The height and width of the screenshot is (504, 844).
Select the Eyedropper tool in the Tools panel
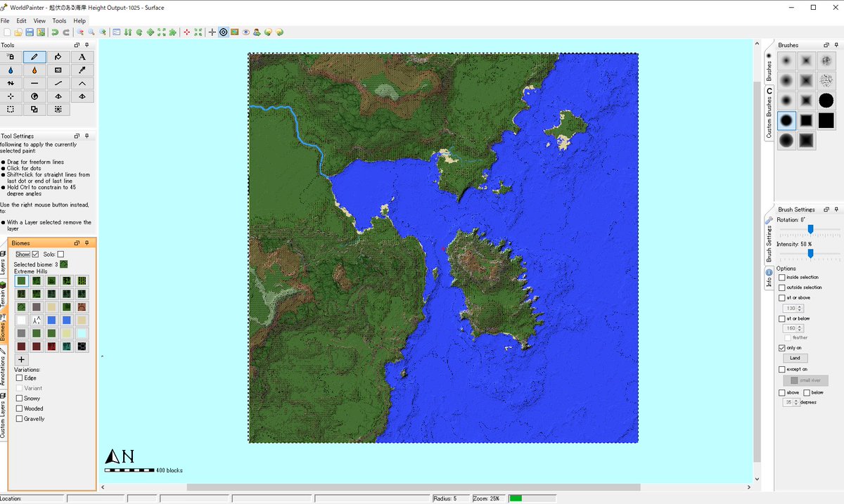coord(82,70)
